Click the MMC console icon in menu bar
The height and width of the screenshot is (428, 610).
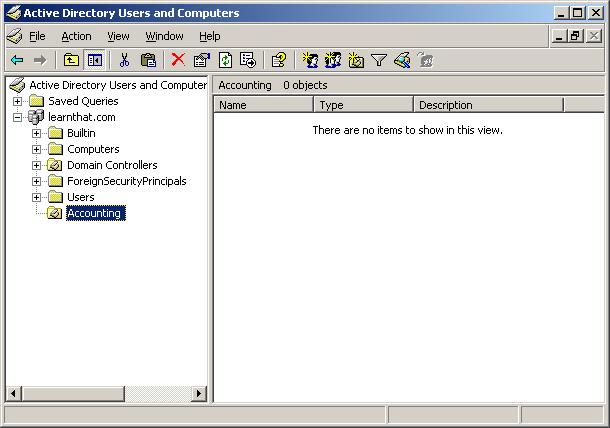15,36
